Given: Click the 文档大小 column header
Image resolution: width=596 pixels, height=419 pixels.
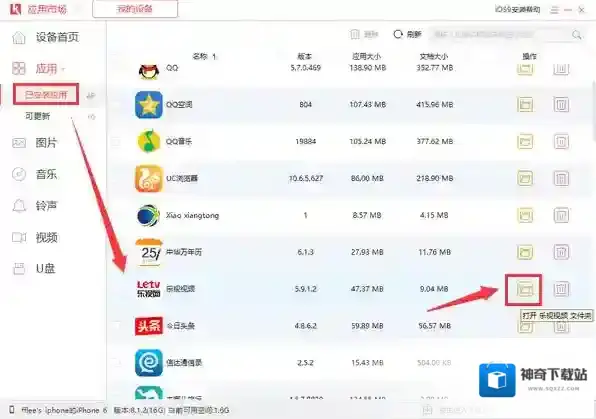Looking at the screenshot, I should point(434,57).
